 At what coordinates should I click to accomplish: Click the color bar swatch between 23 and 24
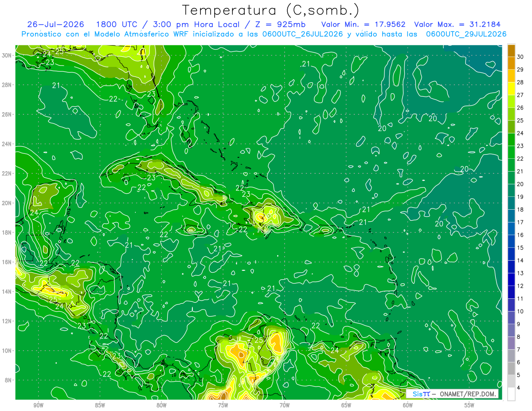pyautogui.click(x=511, y=140)
